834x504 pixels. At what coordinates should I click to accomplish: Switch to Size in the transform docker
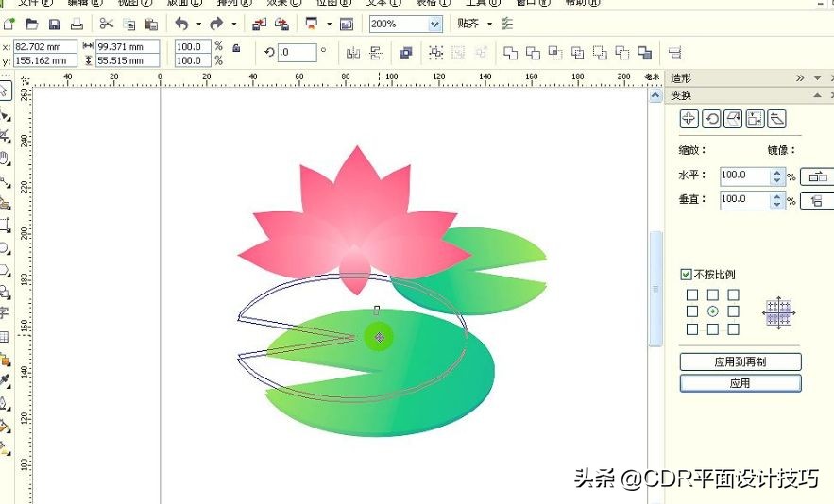(755, 119)
